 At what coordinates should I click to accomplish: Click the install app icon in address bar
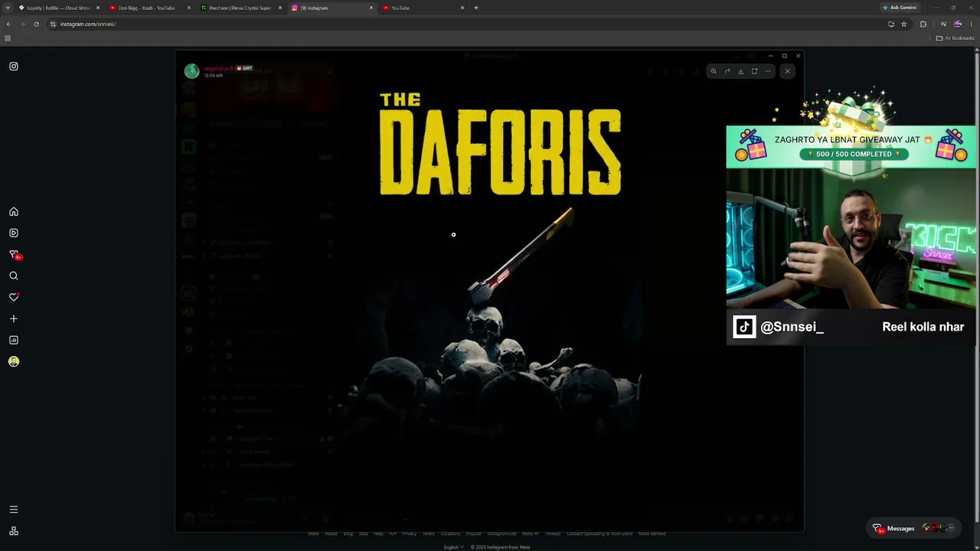(x=891, y=24)
